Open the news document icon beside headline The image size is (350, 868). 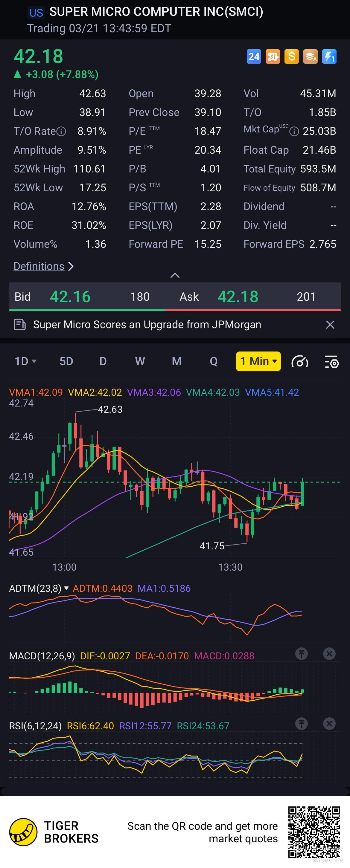pos(19,325)
